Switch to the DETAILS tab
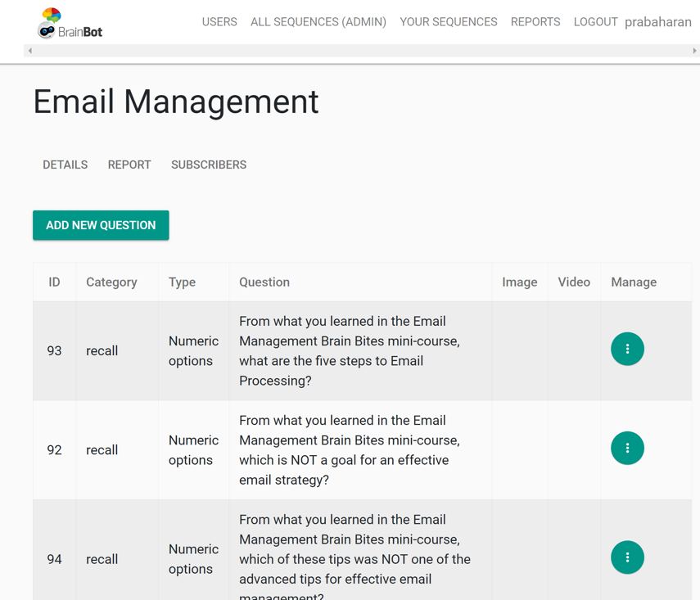Viewport: 700px width, 600px height. (x=65, y=165)
